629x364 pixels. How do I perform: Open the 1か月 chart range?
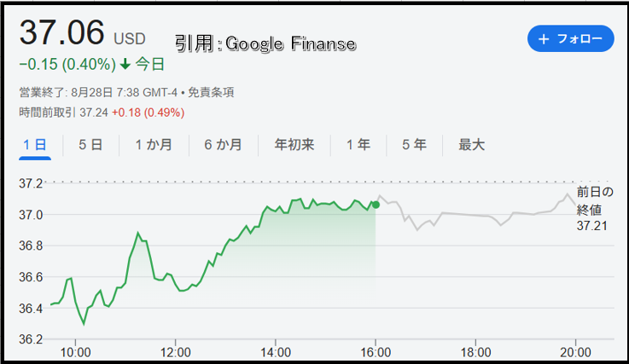154,145
